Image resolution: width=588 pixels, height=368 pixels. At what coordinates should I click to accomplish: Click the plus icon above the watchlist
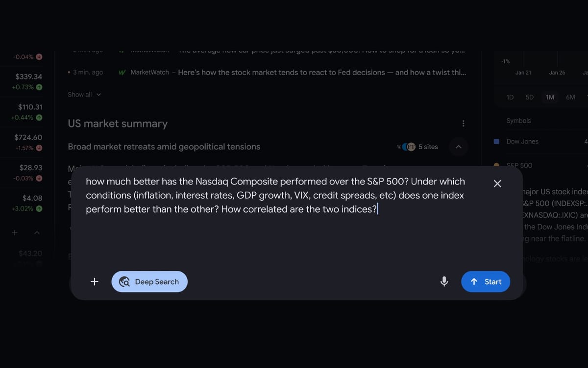14,233
